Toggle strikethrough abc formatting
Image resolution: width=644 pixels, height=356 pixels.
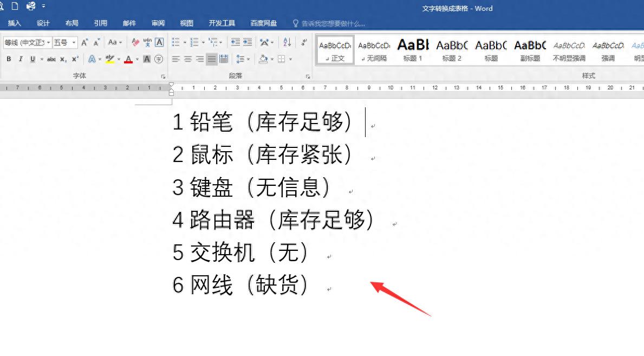coord(51,59)
